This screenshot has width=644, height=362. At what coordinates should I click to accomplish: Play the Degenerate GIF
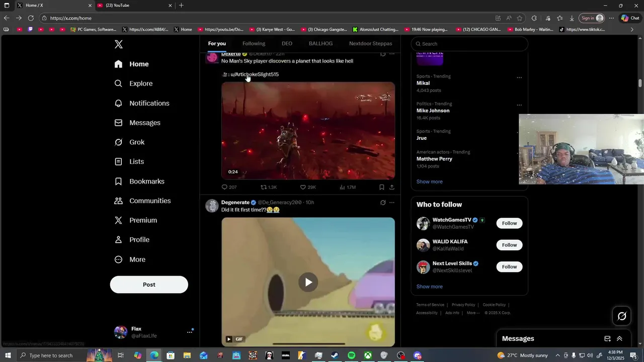click(x=308, y=282)
